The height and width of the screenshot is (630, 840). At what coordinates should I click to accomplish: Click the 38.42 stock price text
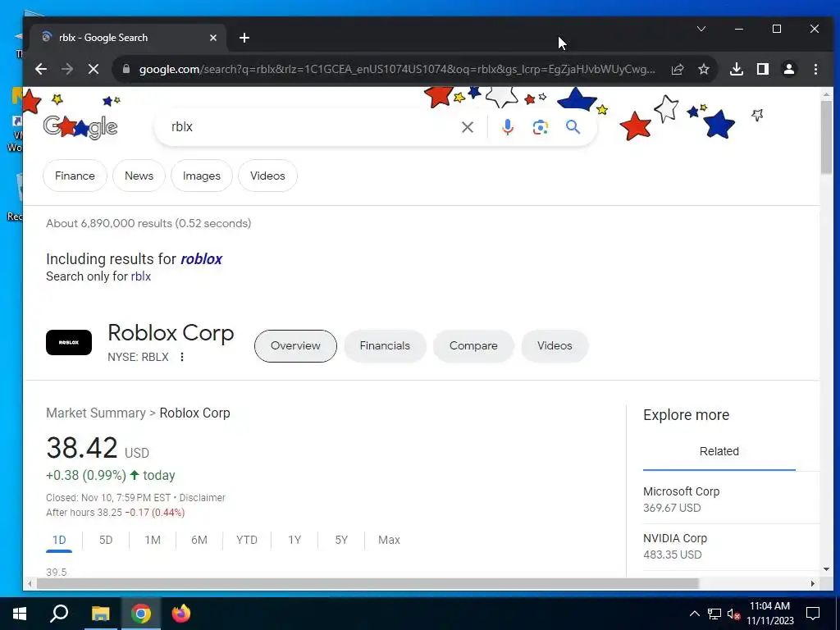pyautogui.click(x=82, y=448)
